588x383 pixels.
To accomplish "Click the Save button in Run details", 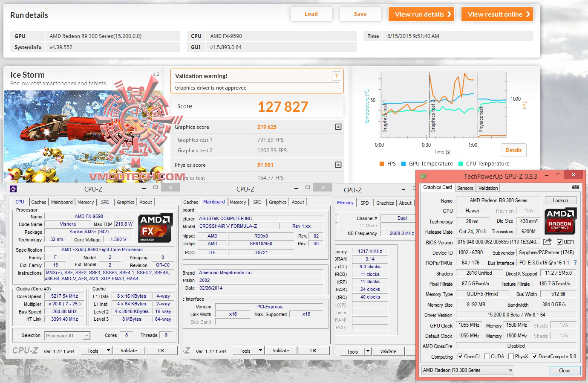I will tap(360, 14).
